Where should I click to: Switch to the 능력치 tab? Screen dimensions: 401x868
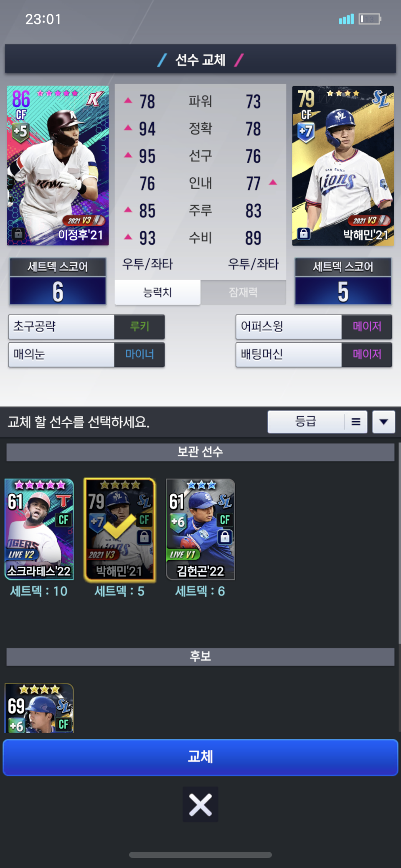pos(157,292)
